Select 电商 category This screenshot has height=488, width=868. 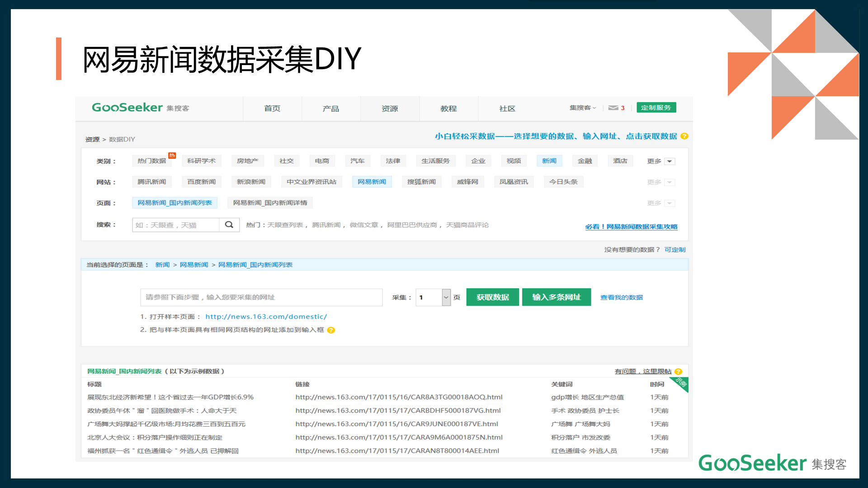[322, 161]
